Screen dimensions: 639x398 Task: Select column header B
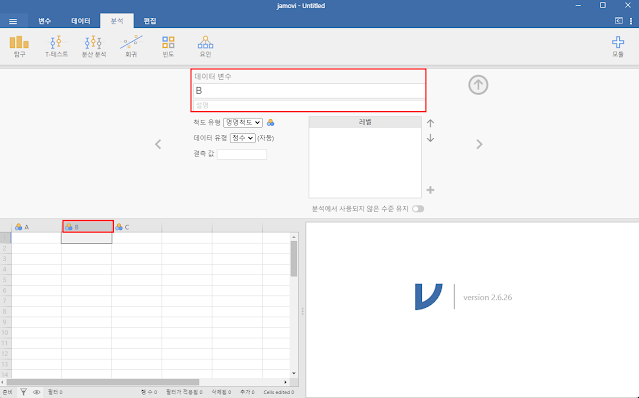pos(88,227)
